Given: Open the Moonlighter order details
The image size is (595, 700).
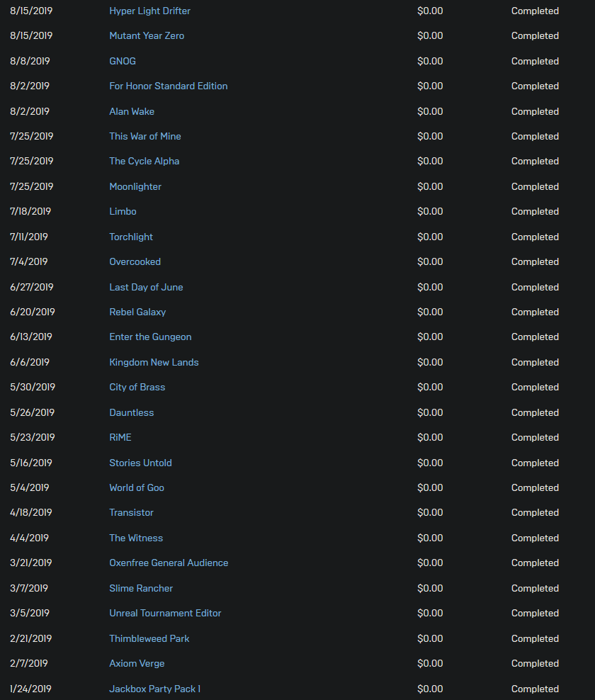Looking at the screenshot, I should click(135, 187).
